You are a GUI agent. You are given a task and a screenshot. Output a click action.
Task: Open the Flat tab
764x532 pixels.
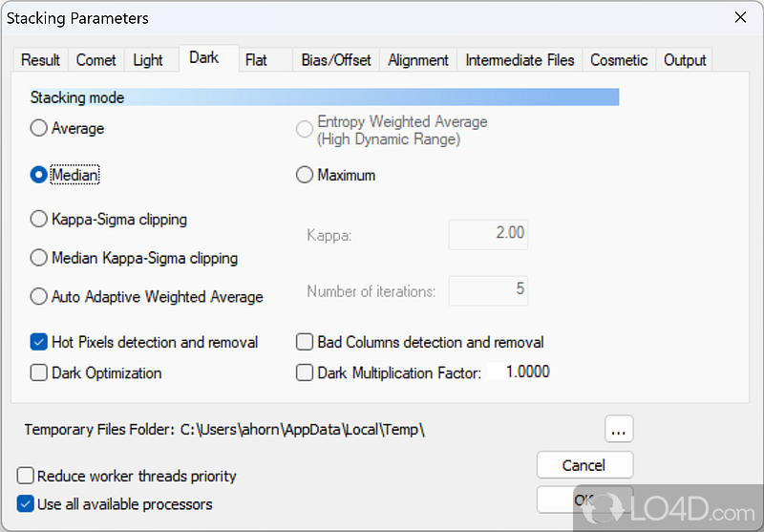point(256,60)
